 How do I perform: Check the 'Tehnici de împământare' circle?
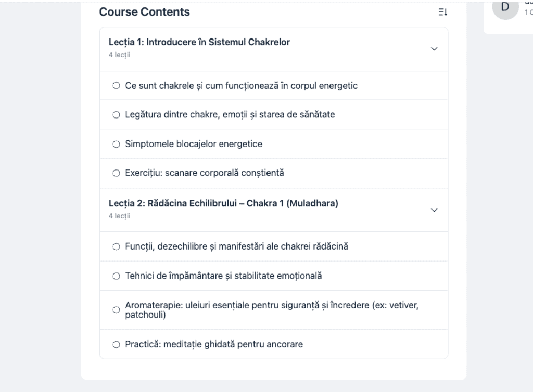(116, 276)
